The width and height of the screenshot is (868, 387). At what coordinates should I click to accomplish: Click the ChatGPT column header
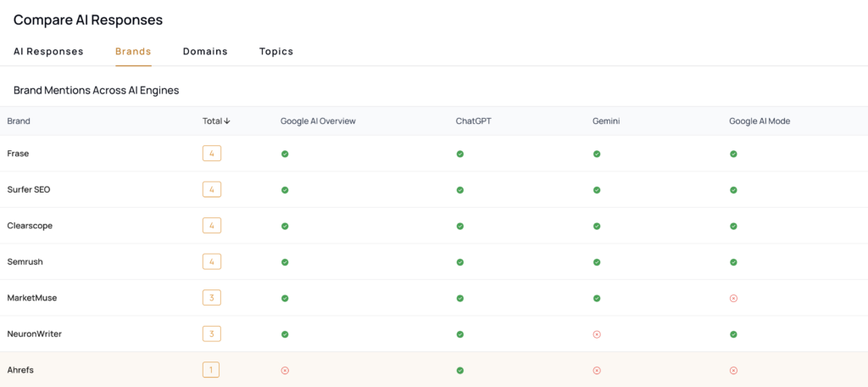coord(473,121)
